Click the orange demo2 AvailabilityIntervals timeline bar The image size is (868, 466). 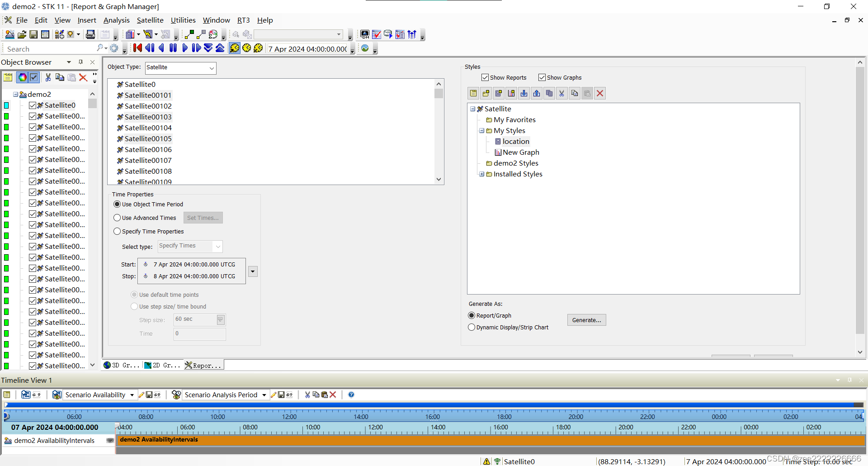[491, 440]
